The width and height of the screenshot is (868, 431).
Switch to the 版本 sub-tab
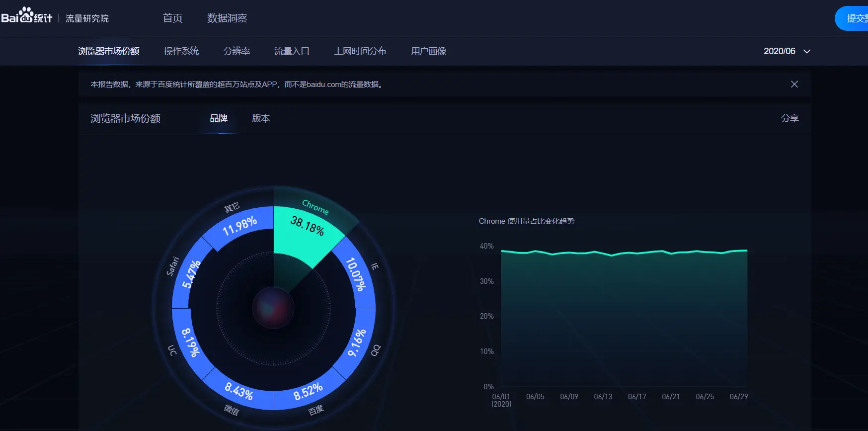(261, 118)
